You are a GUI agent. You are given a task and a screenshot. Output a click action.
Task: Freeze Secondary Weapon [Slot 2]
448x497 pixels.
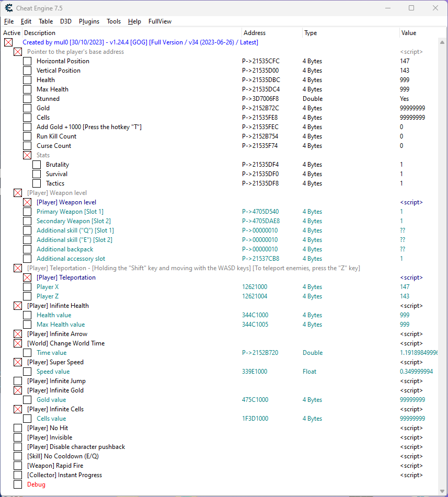tap(27, 221)
